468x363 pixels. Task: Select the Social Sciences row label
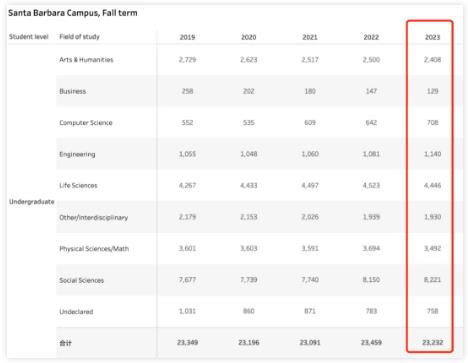pyautogui.click(x=81, y=280)
